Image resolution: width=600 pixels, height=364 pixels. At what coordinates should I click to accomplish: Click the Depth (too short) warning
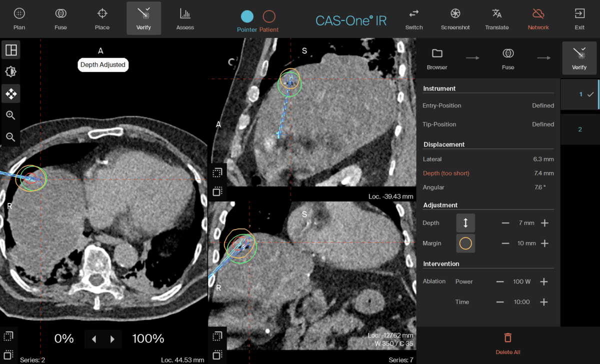[x=446, y=173]
